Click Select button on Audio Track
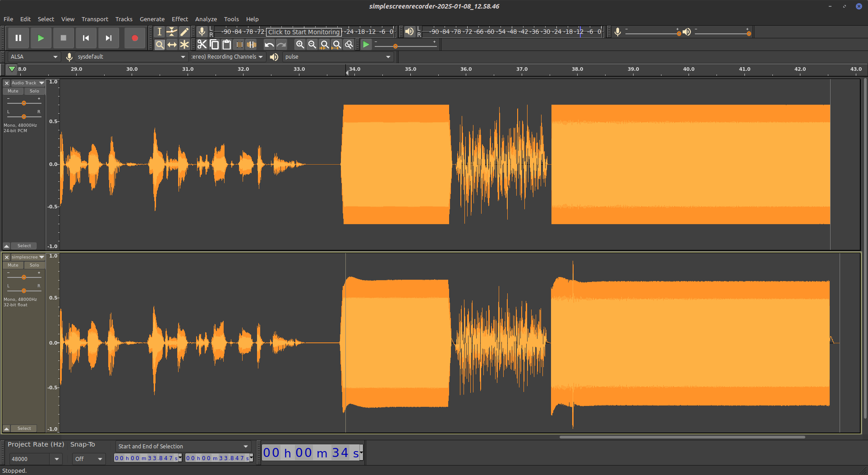Viewport: 868px width, 475px height. pyautogui.click(x=24, y=246)
